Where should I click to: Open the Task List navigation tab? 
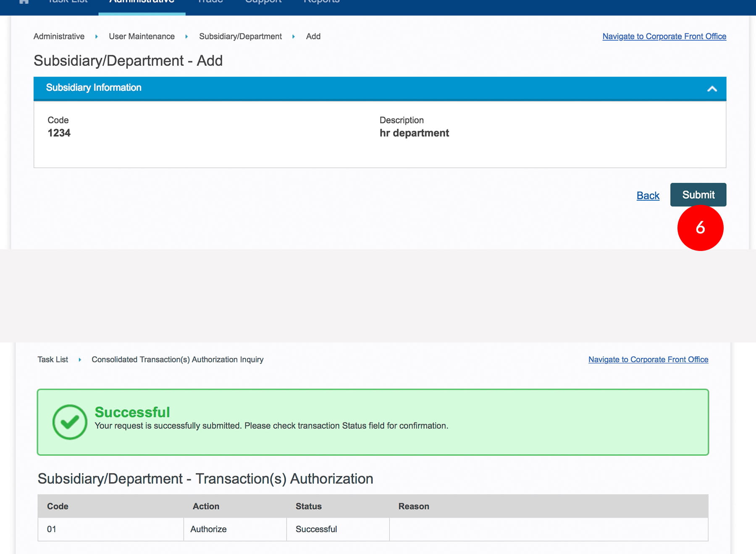coord(68,3)
